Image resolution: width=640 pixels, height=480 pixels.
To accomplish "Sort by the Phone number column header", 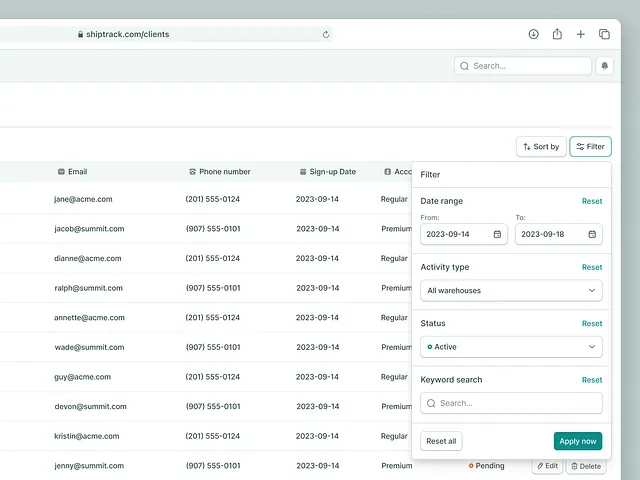I will (224, 172).
